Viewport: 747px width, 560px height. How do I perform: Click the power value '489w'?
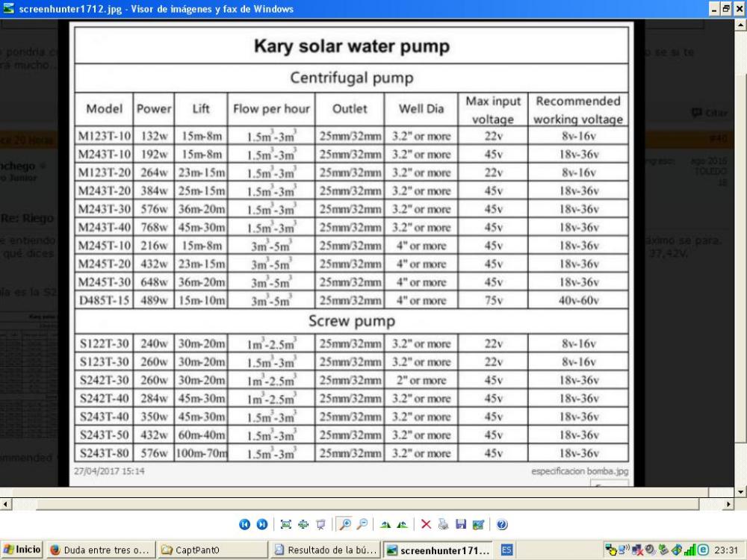154,300
